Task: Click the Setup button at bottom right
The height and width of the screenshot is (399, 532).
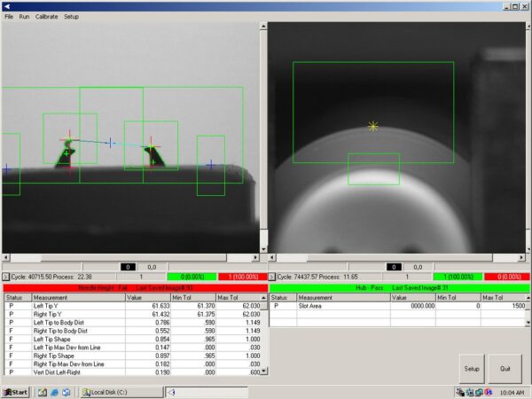Action: click(472, 369)
